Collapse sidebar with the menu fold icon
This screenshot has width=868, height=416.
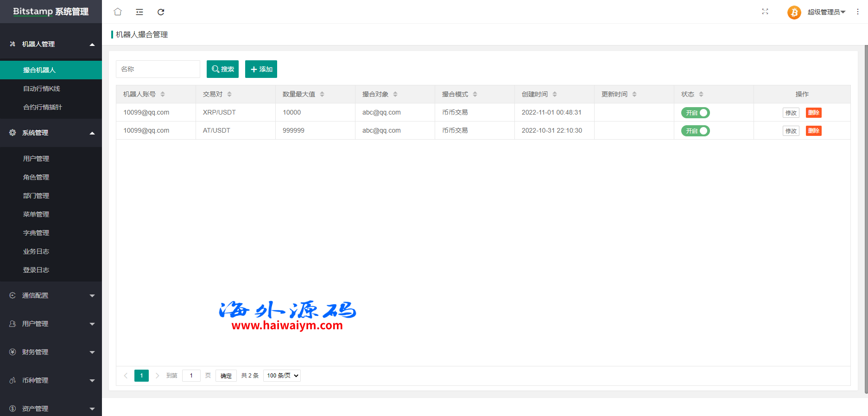point(139,12)
